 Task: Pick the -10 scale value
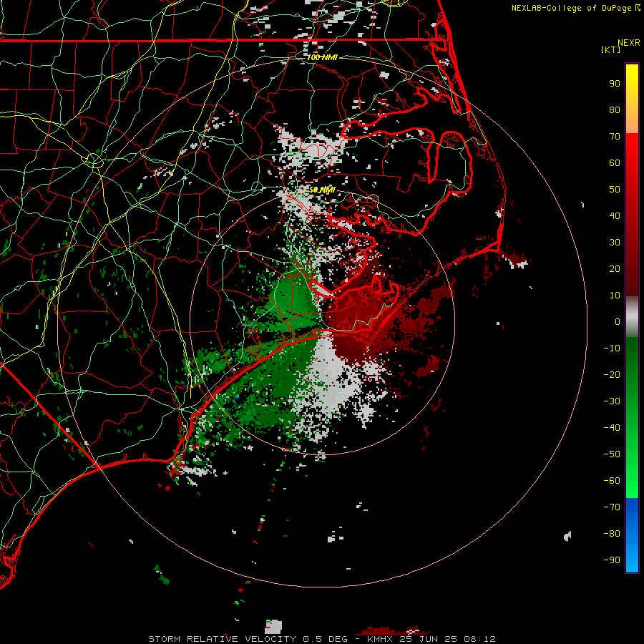(612, 348)
